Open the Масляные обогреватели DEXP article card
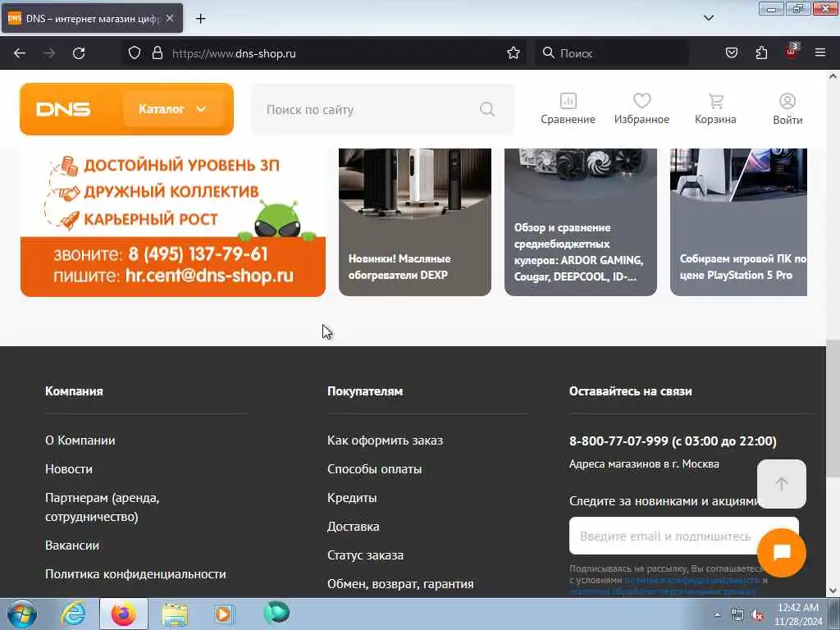Viewport: 840px width, 630px height. point(415,222)
